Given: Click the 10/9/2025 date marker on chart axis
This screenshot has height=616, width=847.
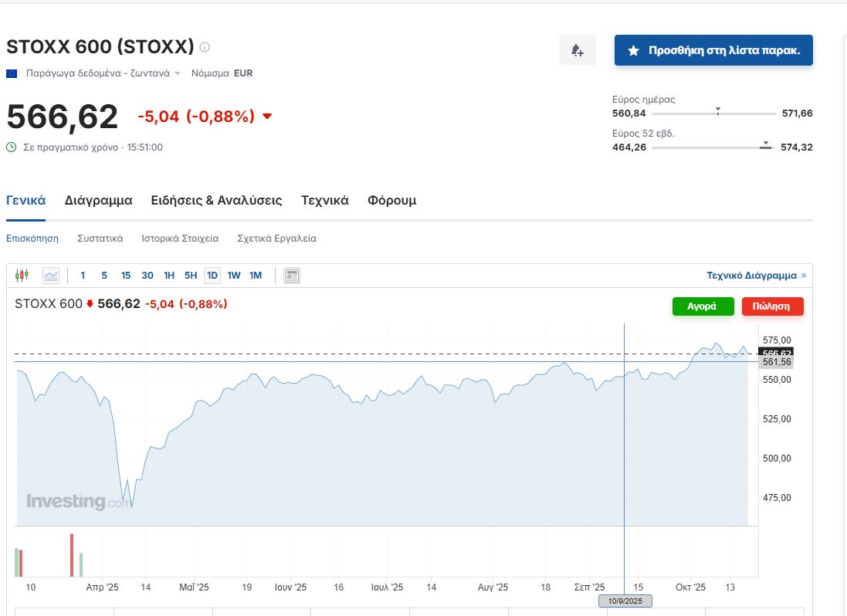Looking at the screenshot, I should pos(625,601).
